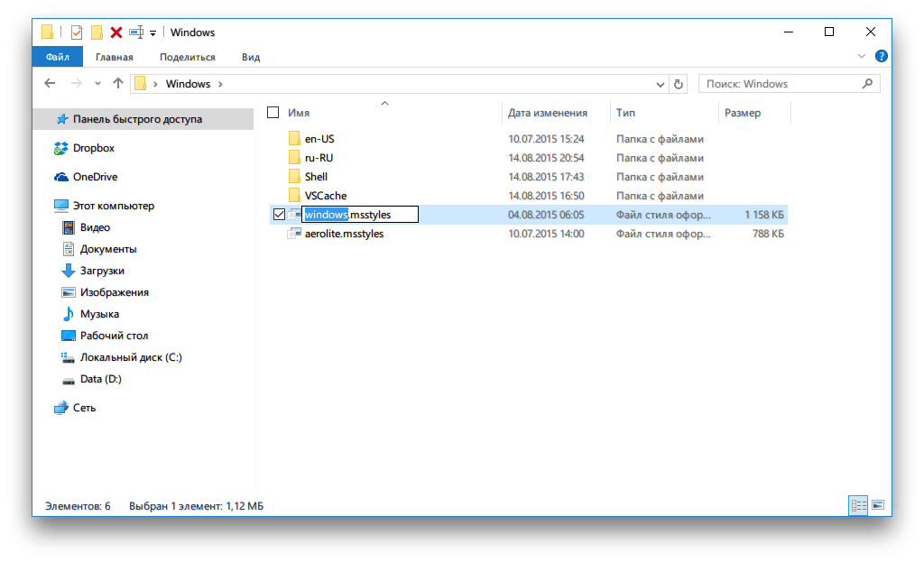Expand the ribbon with the chevron
Image resolution: width=924 pixels, height=562 pixels.
pyautogui.click(x=862, y=56)
